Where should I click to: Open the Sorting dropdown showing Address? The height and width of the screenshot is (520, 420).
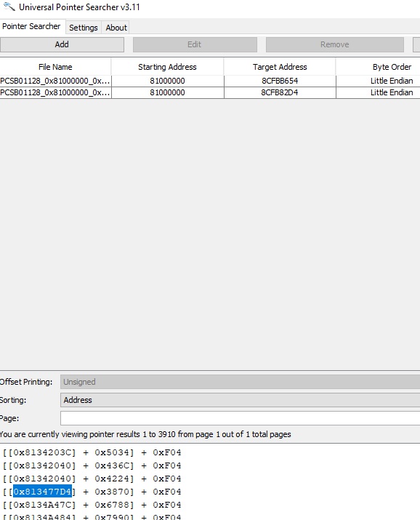pyautogui.click(x=240, y=400)
